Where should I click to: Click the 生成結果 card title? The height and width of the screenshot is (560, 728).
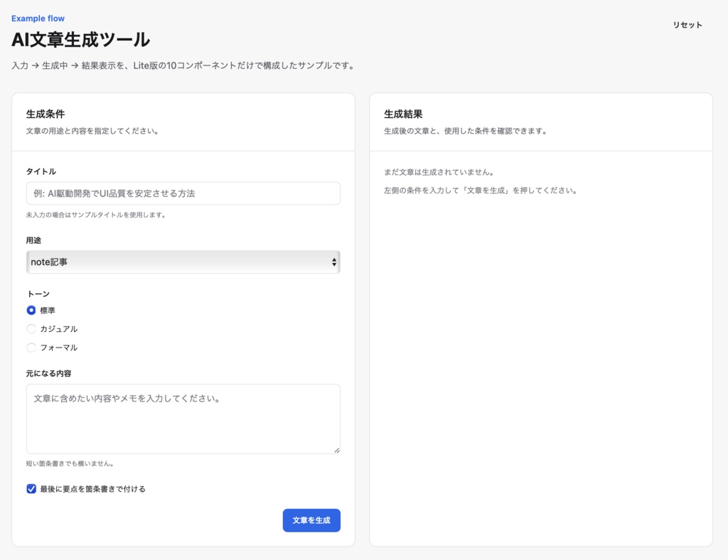[x=403, y=114]
